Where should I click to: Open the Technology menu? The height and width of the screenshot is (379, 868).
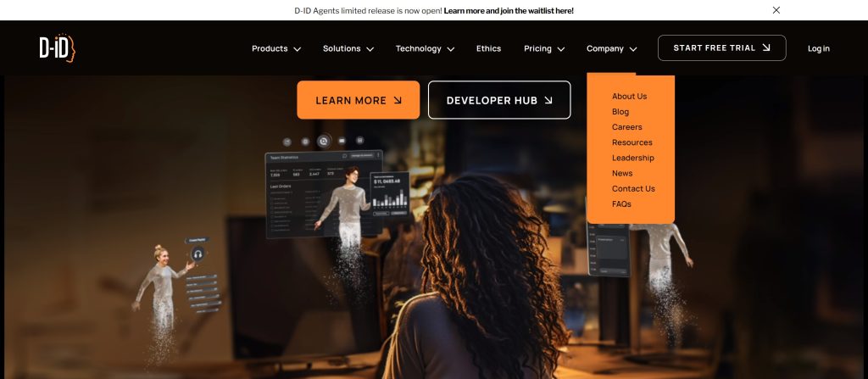pos(418,48)
